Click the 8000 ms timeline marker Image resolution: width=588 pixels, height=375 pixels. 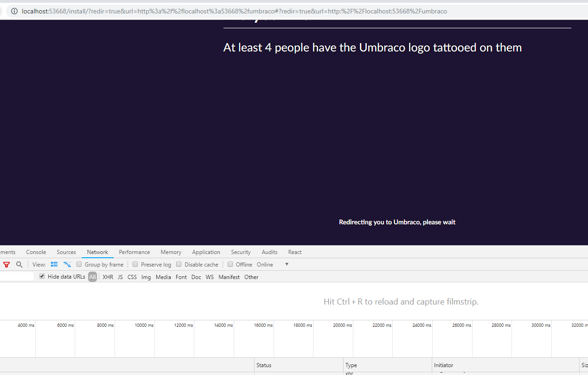pyautogui.click(x=105, y=325)
